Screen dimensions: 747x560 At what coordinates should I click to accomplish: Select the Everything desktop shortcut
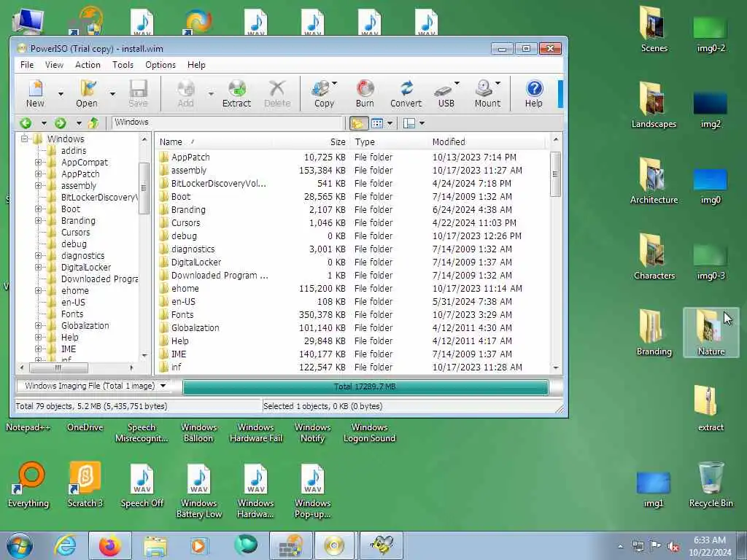[x=28, y=484]
